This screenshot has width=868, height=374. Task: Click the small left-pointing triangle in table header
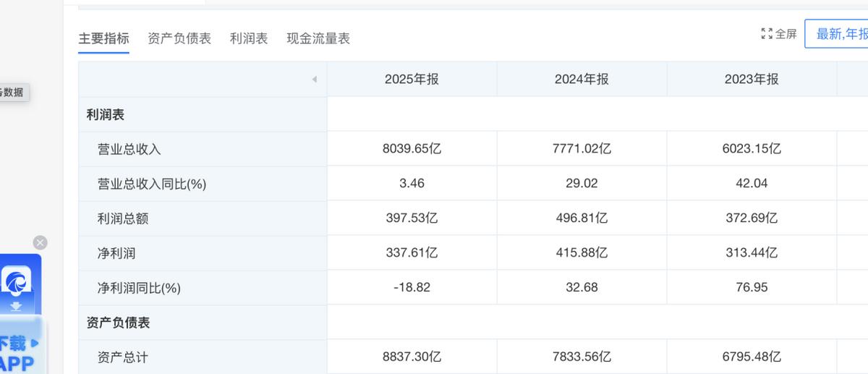(314, 80)
